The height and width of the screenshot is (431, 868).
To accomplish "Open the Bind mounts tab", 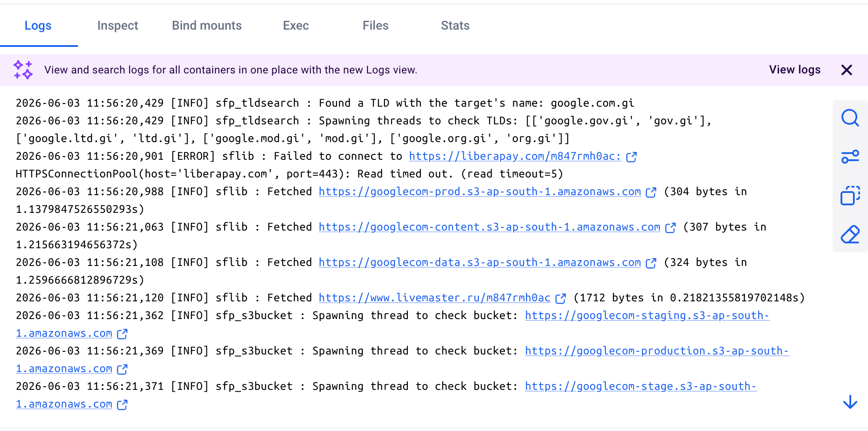I will [207, 26].
